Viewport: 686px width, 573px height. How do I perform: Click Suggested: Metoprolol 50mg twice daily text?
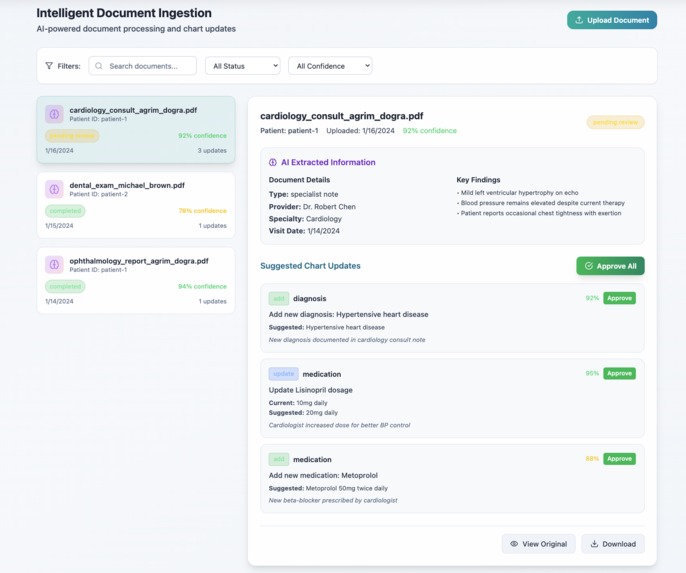click(328, 488)
